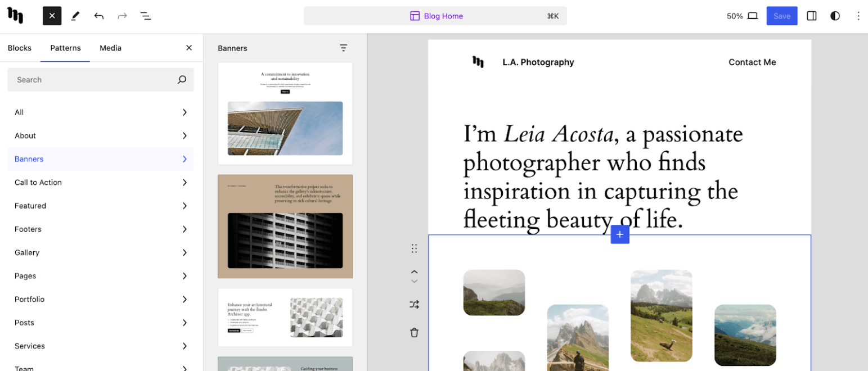Toggle the settings sidebar panel
The height and width of the screenshot is (371, 868).
811,16
